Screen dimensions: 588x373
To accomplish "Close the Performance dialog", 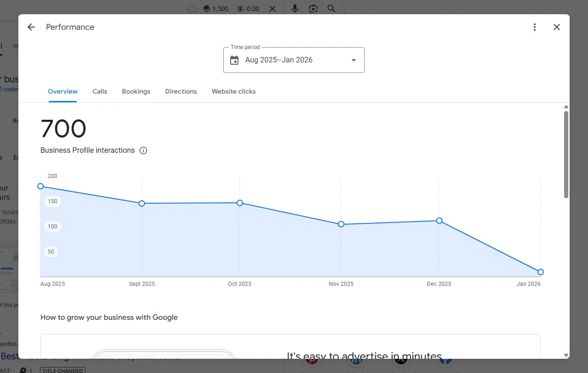I will [x=557, y=27].
